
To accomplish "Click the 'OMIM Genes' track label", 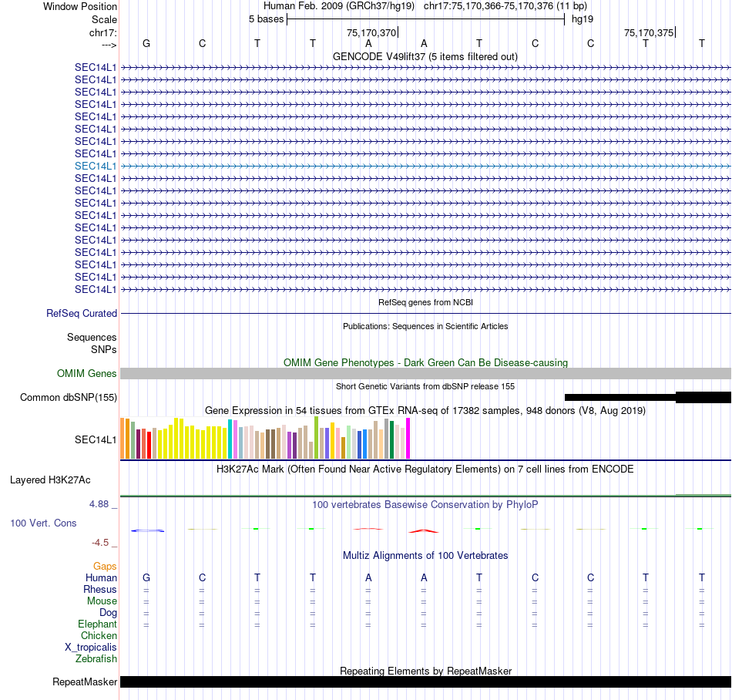I will click(86, 373).
